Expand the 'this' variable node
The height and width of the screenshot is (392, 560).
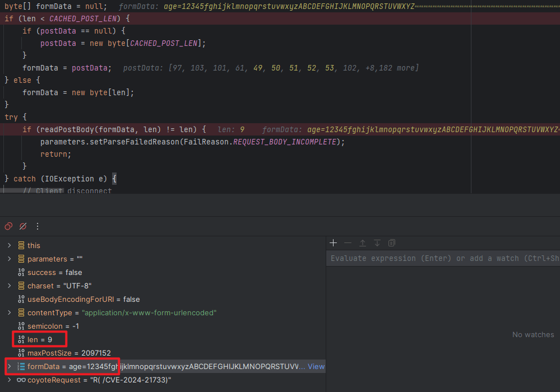[10, 245]
